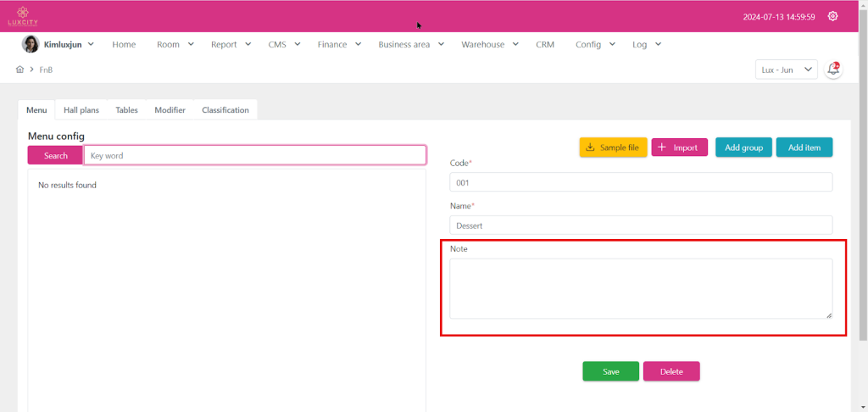
Task: Click the Sample file download button
Action: [613, 148]
